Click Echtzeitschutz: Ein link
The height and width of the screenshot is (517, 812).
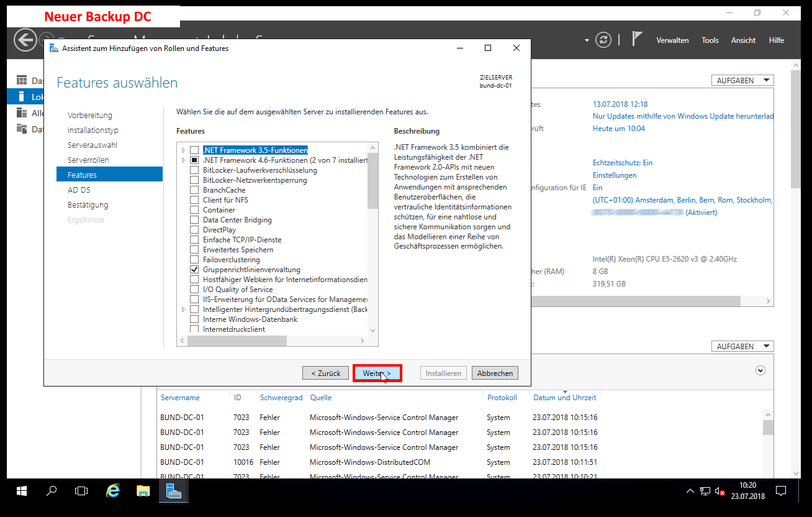[623, 162]
